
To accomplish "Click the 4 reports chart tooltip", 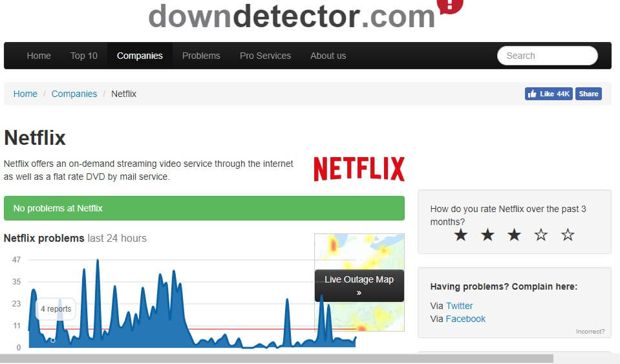I will [56, 308].
